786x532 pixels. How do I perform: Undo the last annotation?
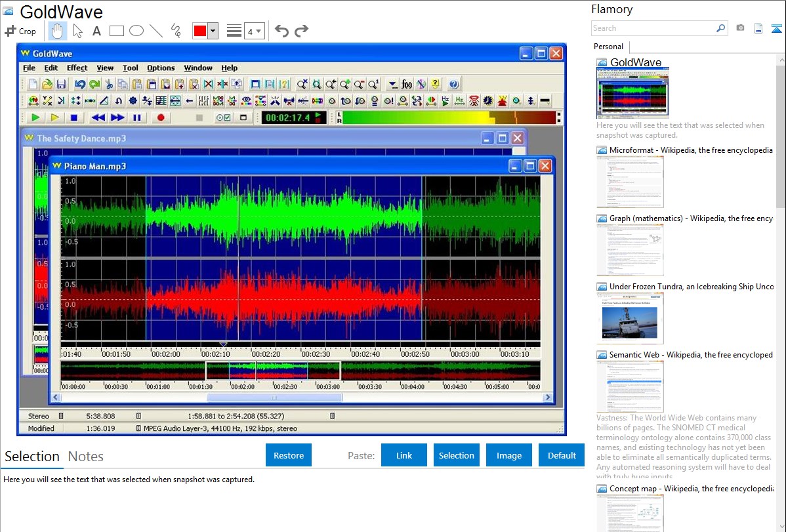pos(281,31)
